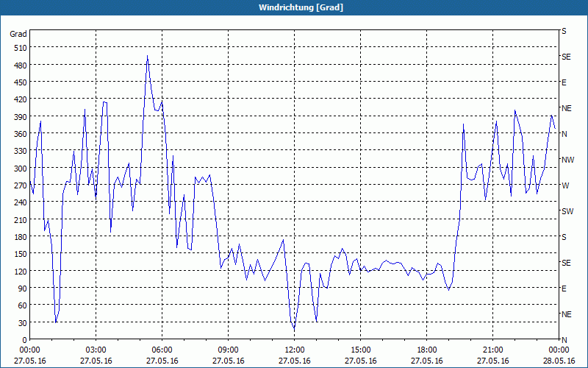Select the 330 degree axis label
This screenshot has height=368, width=588.
tap(21, 151)
